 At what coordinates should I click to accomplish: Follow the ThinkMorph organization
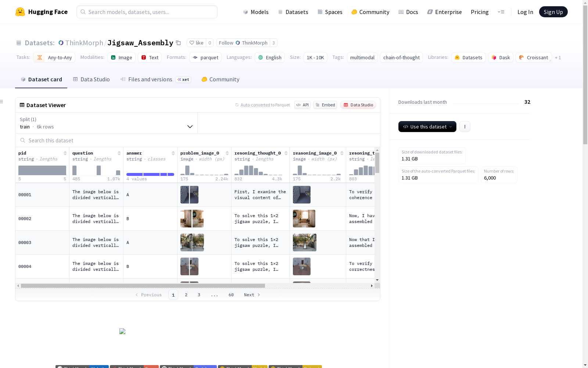click(x=243, y=43)
